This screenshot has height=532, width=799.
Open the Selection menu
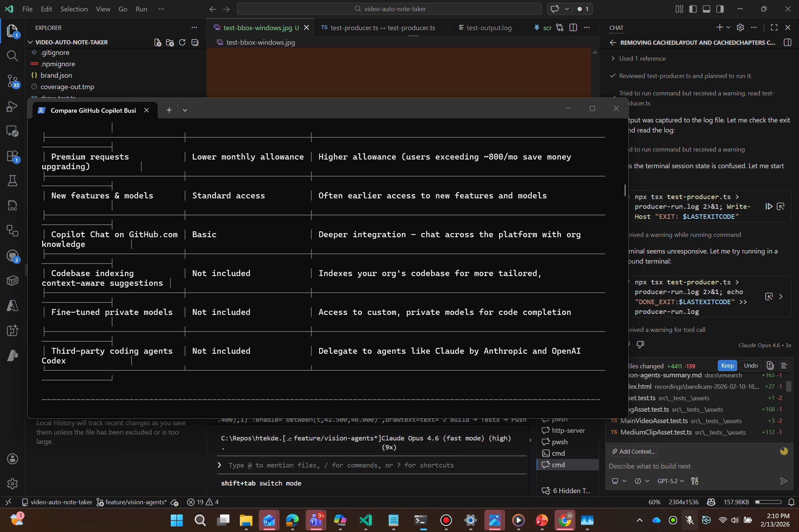coord(74,9)
